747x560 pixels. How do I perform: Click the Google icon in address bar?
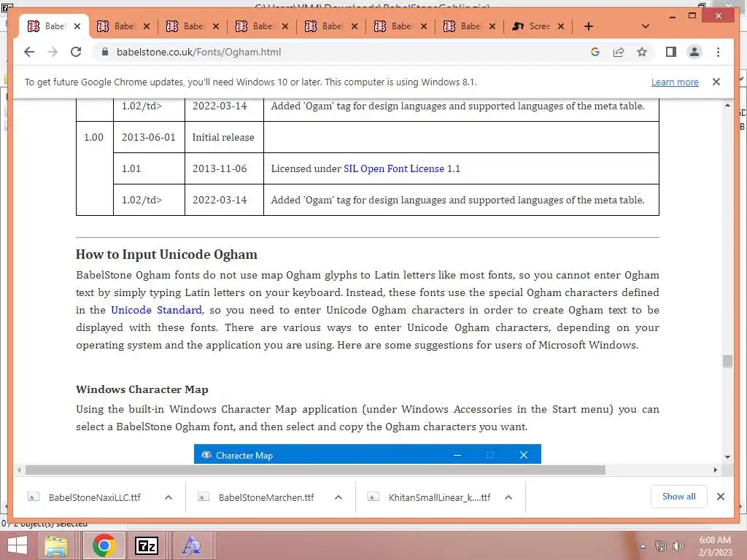pos(595,52)
